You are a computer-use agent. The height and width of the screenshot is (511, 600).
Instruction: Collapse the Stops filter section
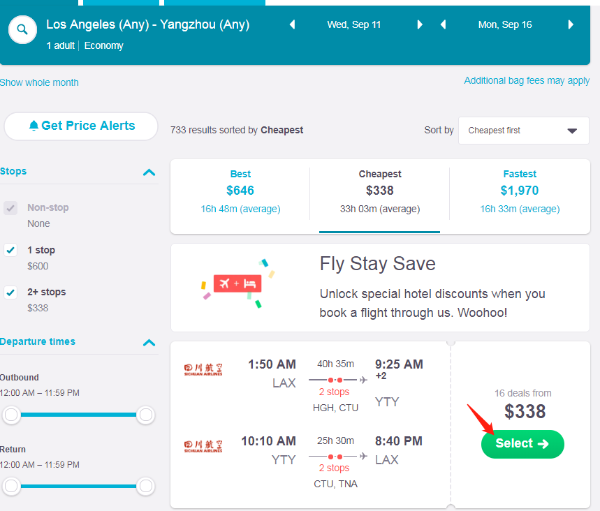click(x=149, y=172)
